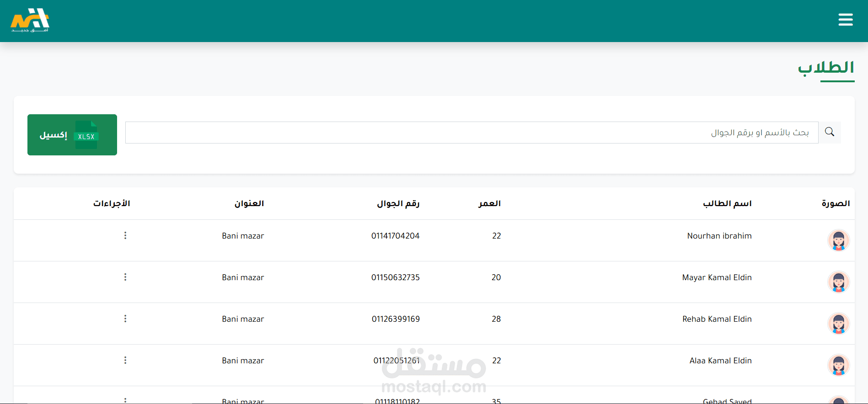Click the site logo in header
868x404 pixels.
tap(30, 21)
